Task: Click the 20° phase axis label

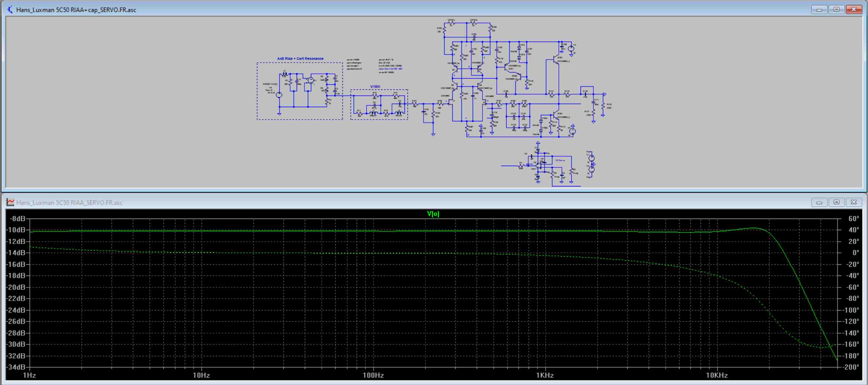Action: tap(854, 241)
